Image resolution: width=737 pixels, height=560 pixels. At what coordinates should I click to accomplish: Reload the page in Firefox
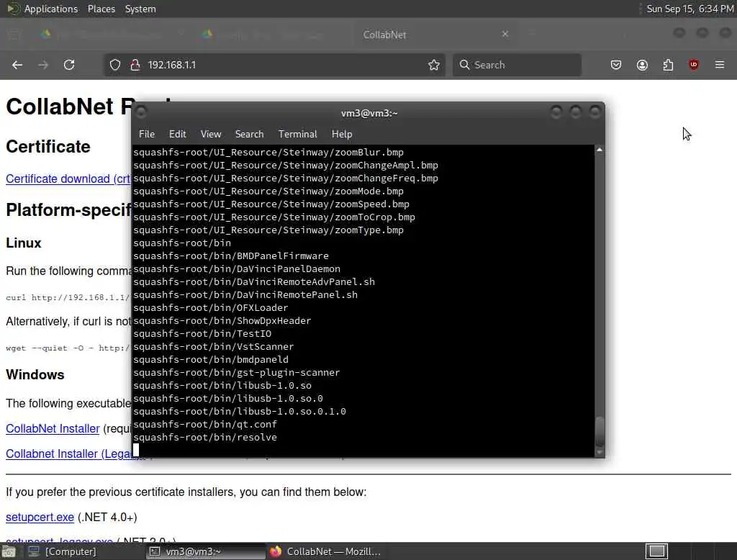pos(69,65)
